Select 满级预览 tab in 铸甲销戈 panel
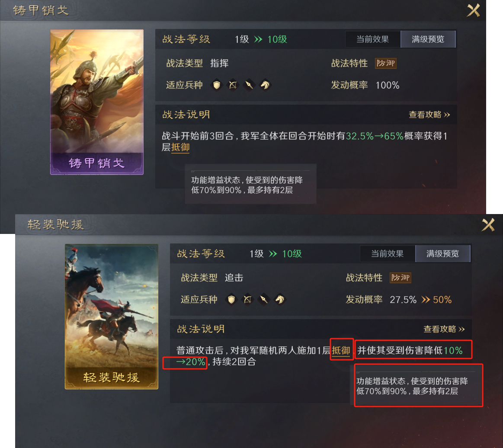503x448 pixels. coord(428,39)
